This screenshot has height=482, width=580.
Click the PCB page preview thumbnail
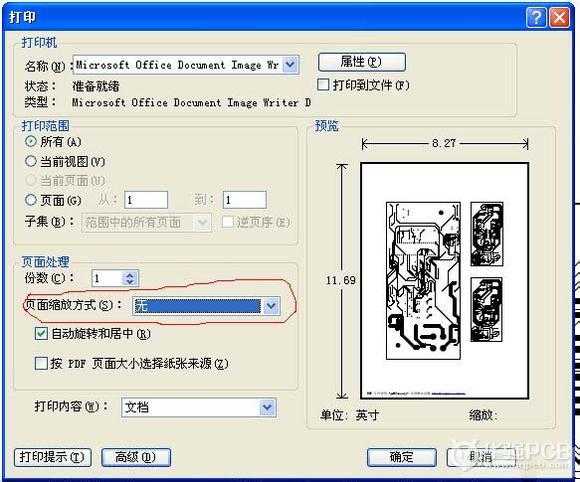445,281
